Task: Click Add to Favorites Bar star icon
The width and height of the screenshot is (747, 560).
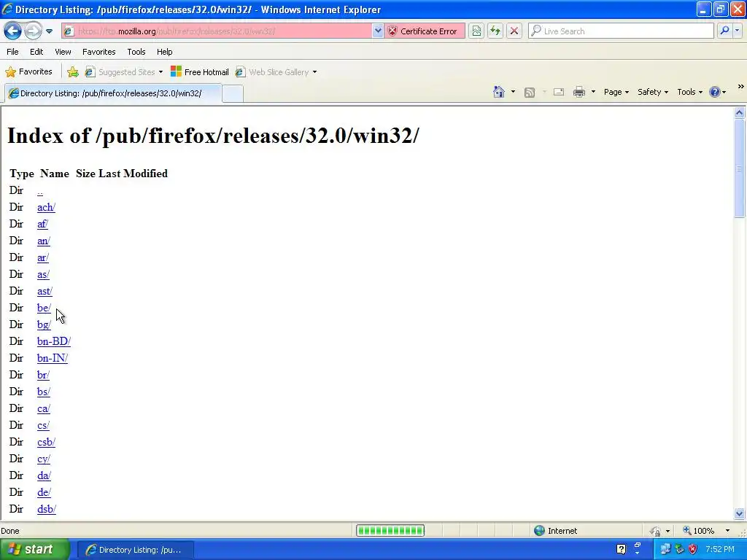Action: [x=72, y=72]
